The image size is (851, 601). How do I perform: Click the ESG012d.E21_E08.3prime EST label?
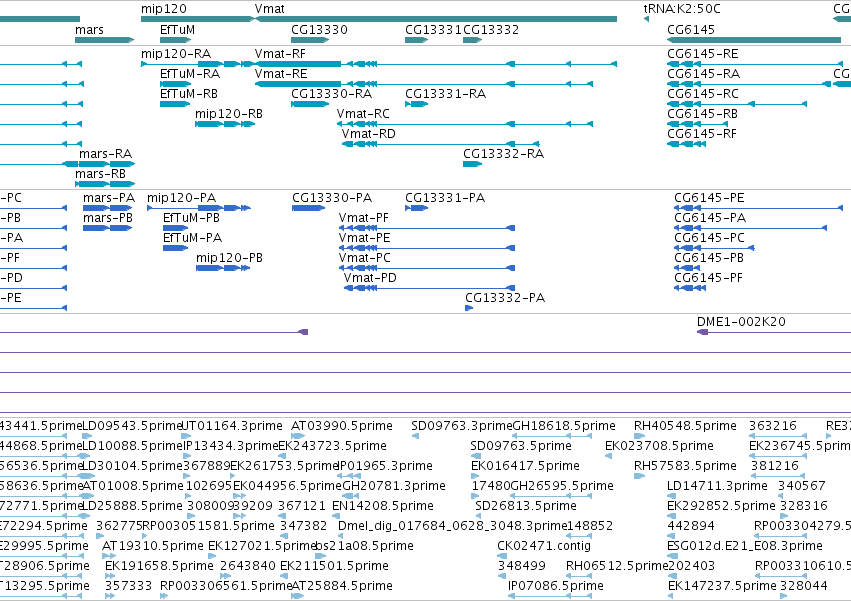click(745, 546)
